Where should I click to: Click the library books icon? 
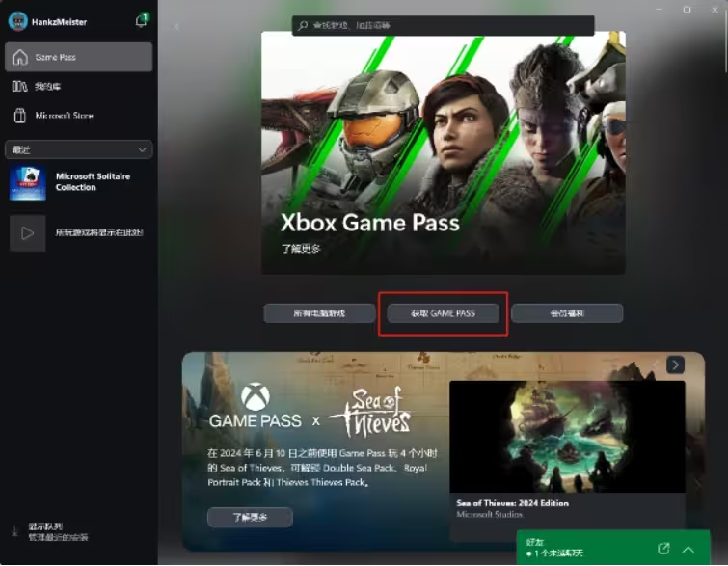point(20,87)
